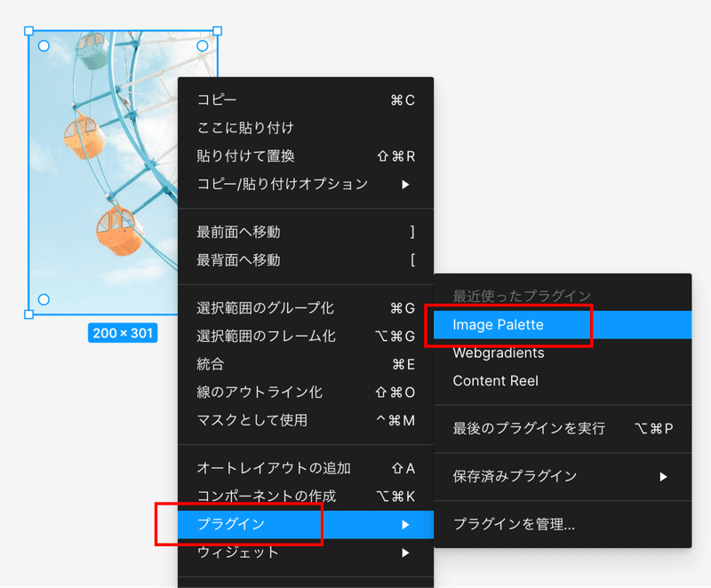
Task: Expand コピー/貼り付けオプション submenu
Action: [x=306, y=185]
